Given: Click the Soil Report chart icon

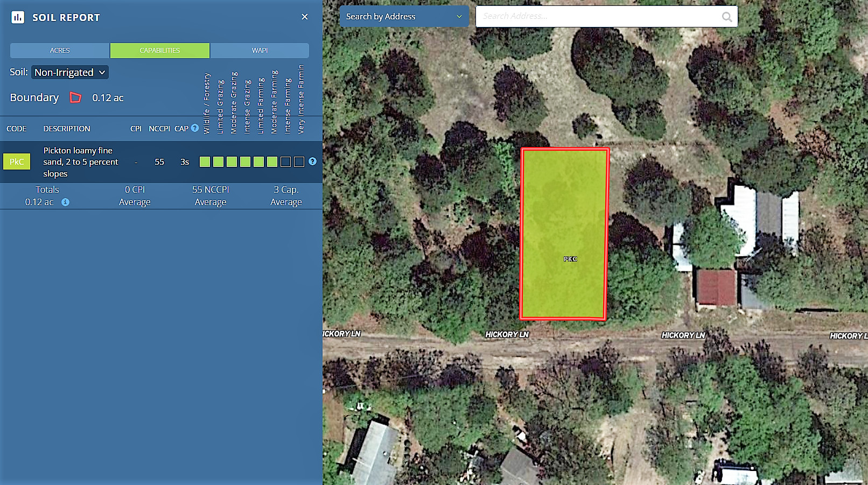Looking at the screenshot, I should pos(18,17).
